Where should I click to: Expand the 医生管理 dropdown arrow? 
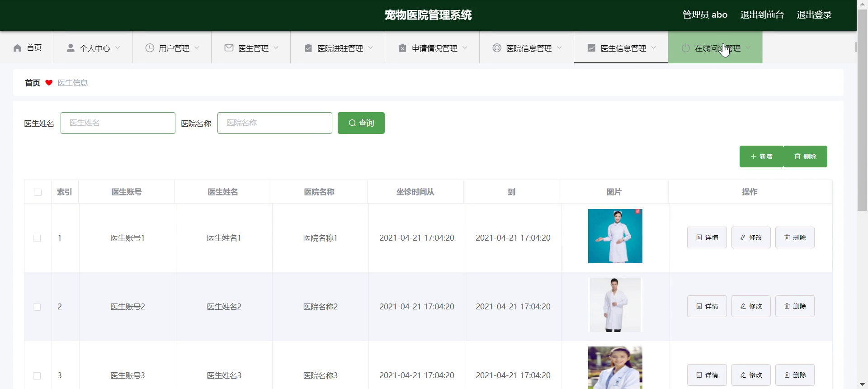(x=276, y=47)
